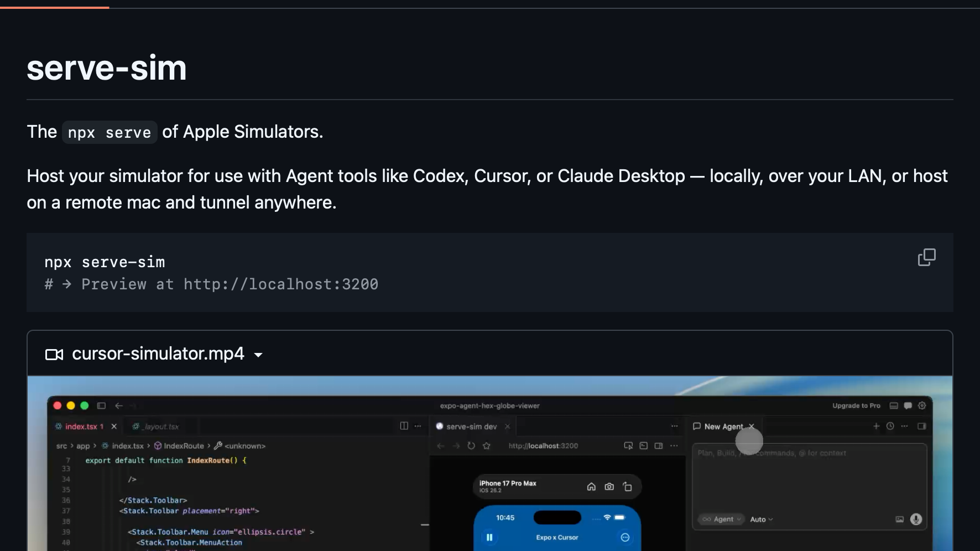Split the code editor pane
Screen dimensions: 980x551
[x=404, y=426]
